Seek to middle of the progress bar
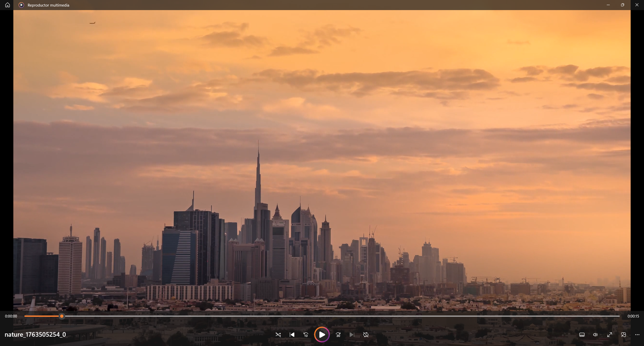This screenshot has width=644, height=346. click(322, 316)
